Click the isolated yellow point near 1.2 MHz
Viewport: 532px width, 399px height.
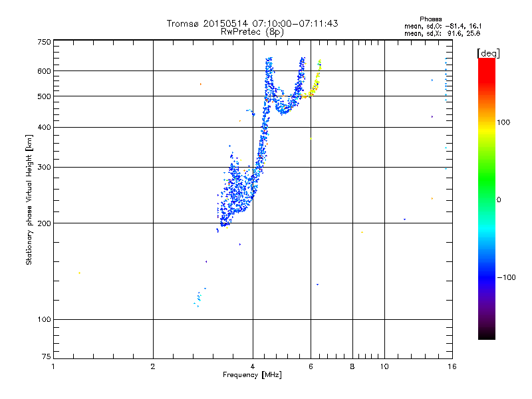(79, 273)
